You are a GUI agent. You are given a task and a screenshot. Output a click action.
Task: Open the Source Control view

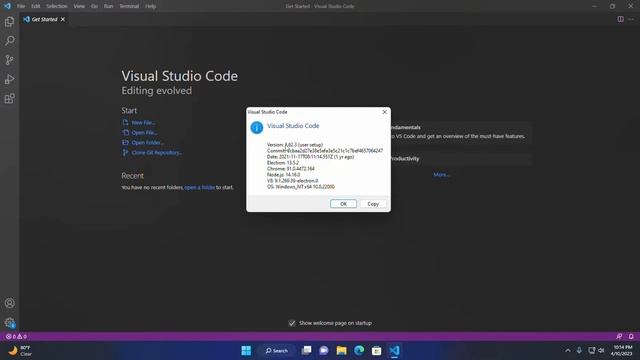9,60
